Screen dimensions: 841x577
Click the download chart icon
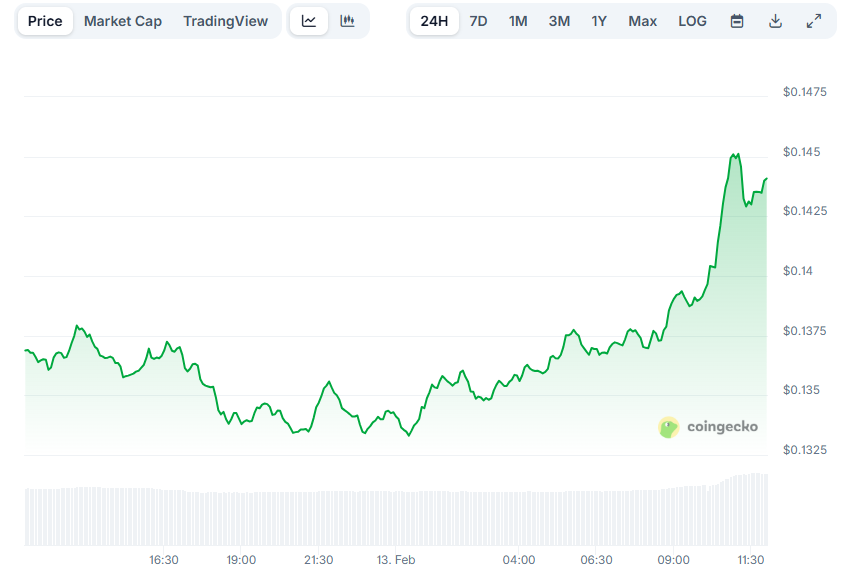pos(775,20)
